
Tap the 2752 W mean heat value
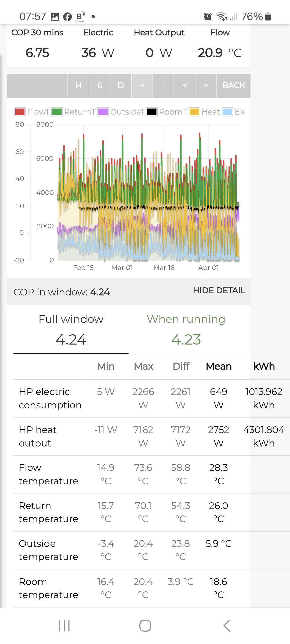(219, 437)
